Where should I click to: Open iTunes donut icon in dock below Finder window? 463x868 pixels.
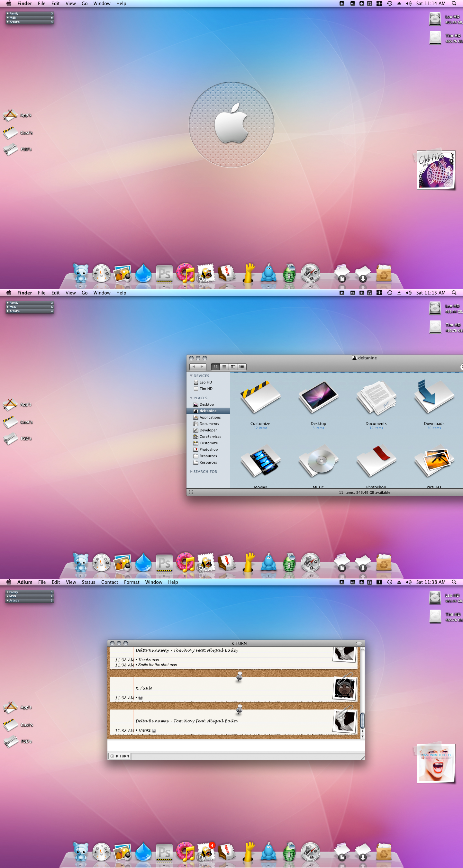click(x=185, y=563)
